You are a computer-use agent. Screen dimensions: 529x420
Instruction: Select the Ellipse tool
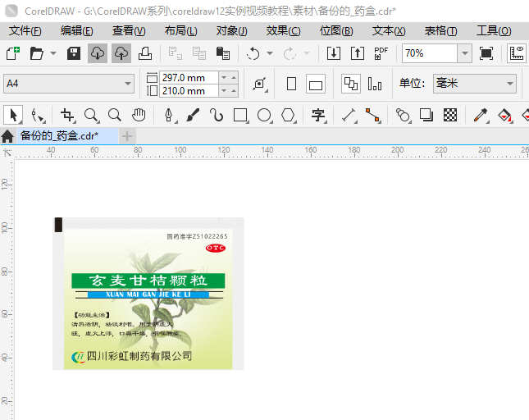pyautogui.click(x=264, y=116)
